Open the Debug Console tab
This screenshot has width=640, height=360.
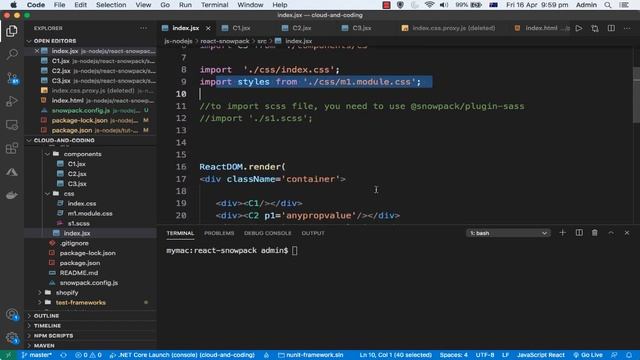(x=268, y=233)
